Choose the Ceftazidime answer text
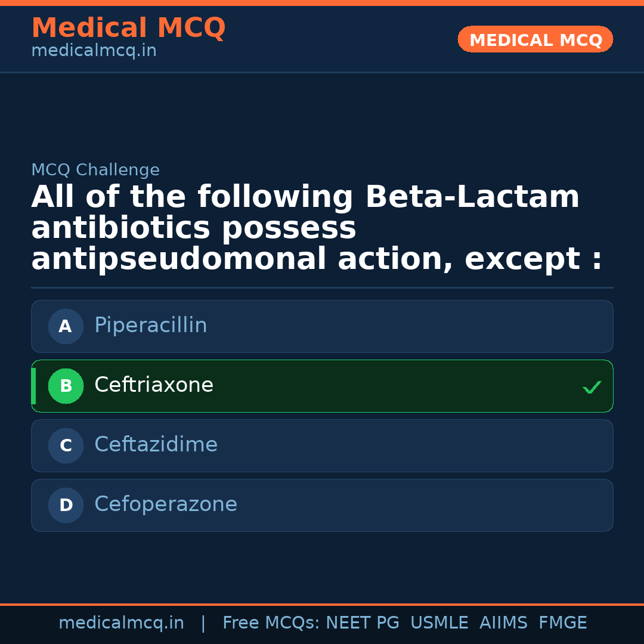 tap(156, 445)
